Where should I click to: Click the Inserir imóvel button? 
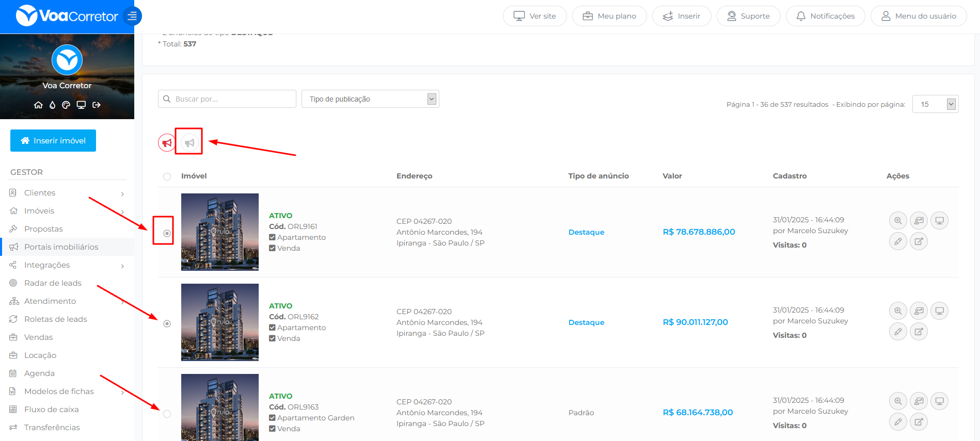(x=53, y=141)
